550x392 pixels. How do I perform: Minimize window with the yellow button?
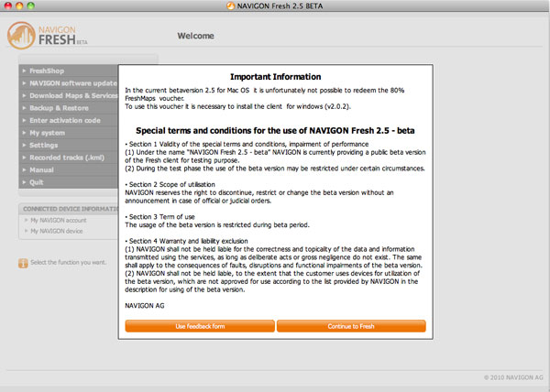tap(19, 5)
